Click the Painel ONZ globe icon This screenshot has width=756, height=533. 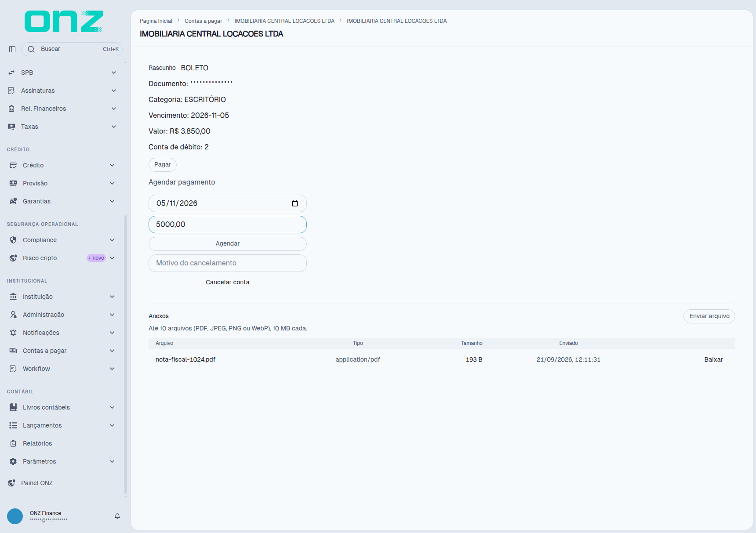click(11, 483)
